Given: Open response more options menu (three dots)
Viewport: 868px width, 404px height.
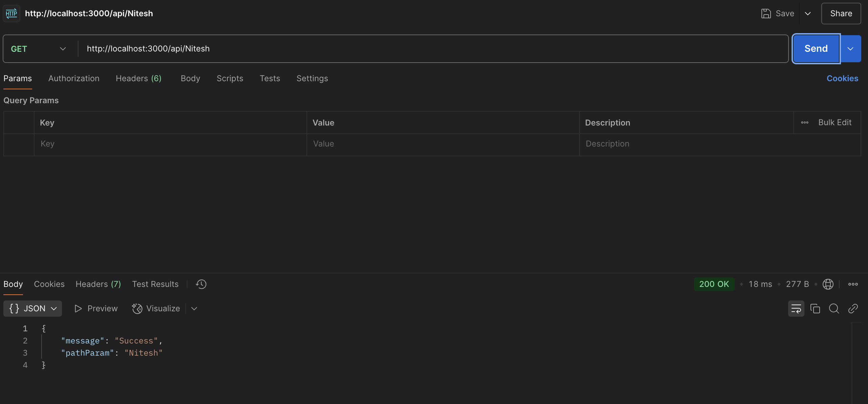Looking at the screenshot, I should (853, 284).
